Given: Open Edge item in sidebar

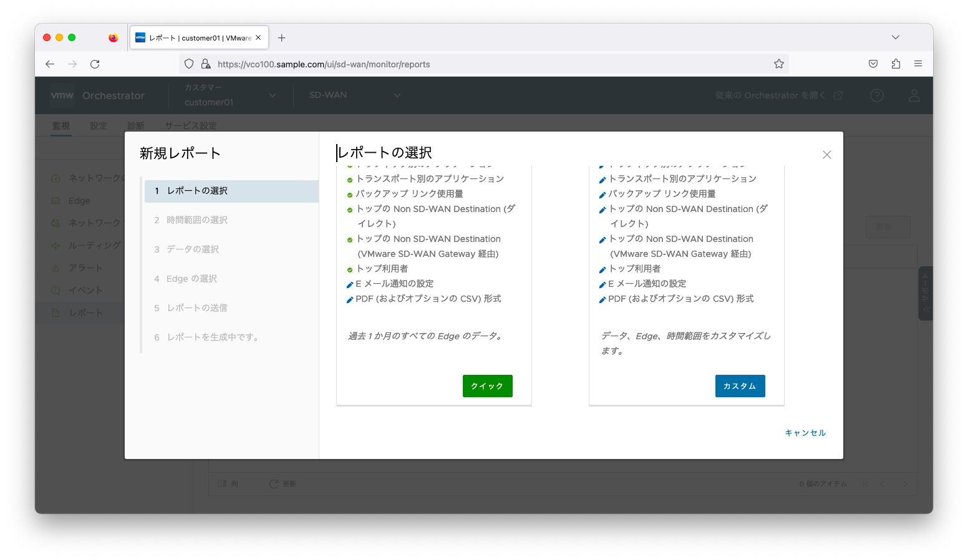Looking at the screenshot, I should [x=79, y=201].
